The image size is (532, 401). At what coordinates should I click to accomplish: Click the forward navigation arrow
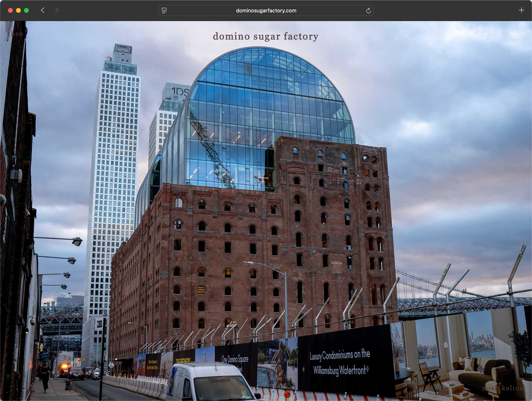click(57, 10)
